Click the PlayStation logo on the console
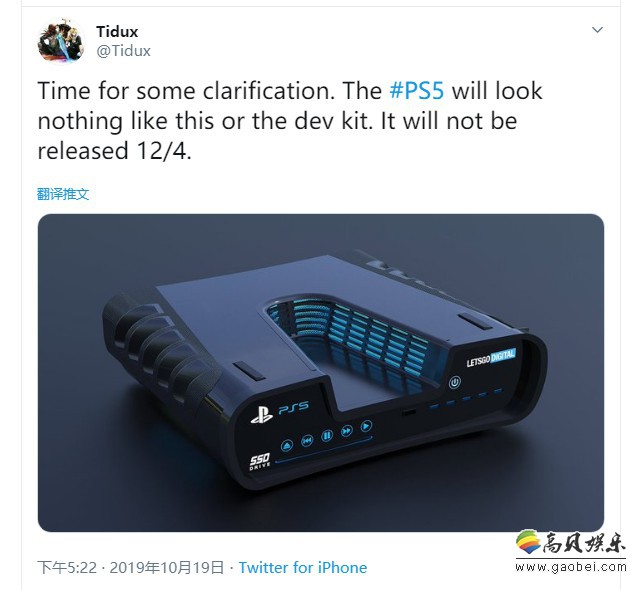Screen dimensions: 642x590 (262, 415)
